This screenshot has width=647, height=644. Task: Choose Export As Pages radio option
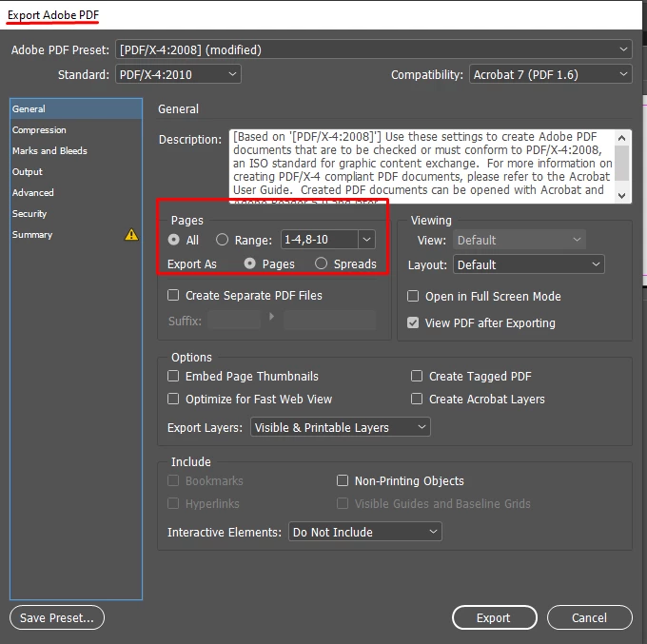[249, 263]
